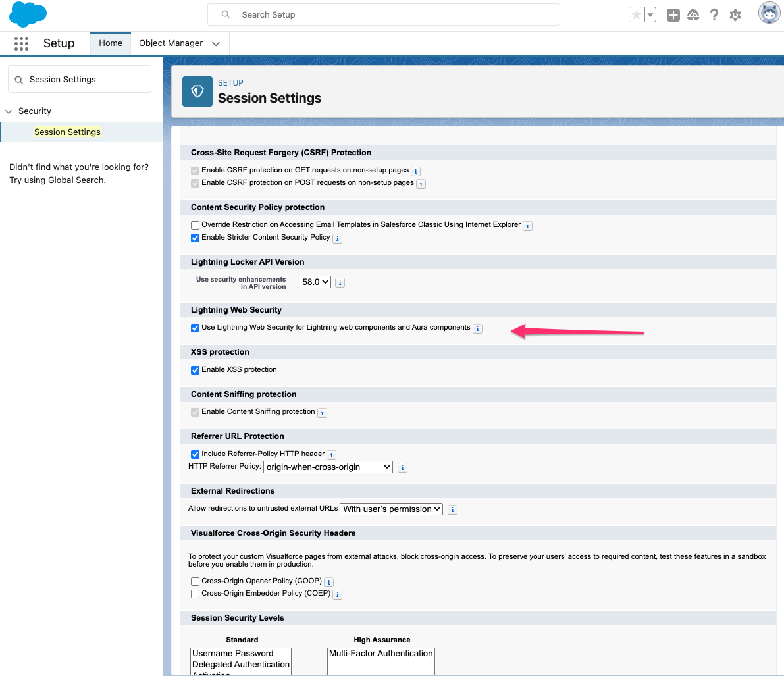Image resolution: width=784 pixels, height=676 pixels.
Task: Open the HTTP Referrer Policy dropdown
Action: click(x=328, y=467)
